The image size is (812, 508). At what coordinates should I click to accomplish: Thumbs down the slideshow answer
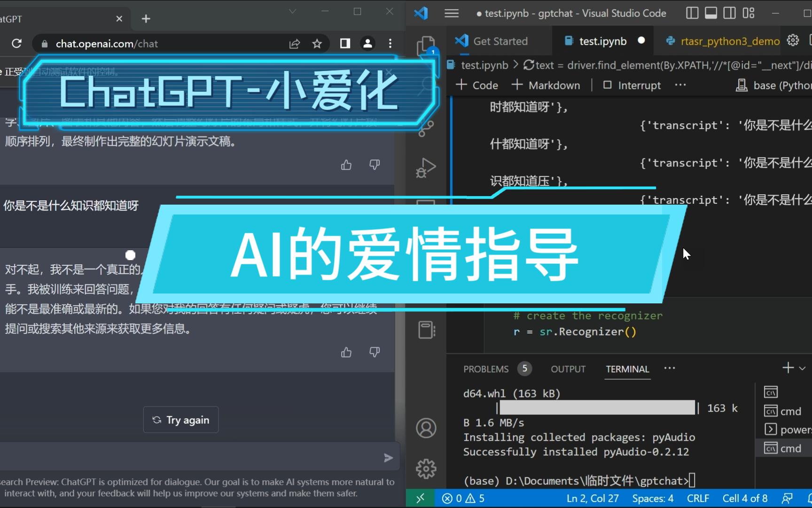click(x=375, y=165)
